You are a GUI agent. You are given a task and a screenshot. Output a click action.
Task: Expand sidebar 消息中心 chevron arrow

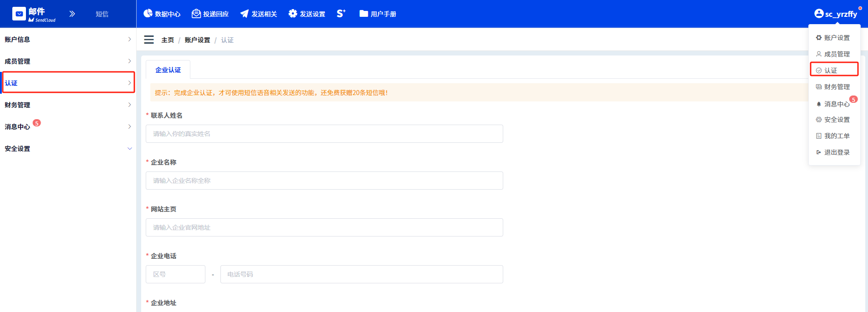coord(129,127)
